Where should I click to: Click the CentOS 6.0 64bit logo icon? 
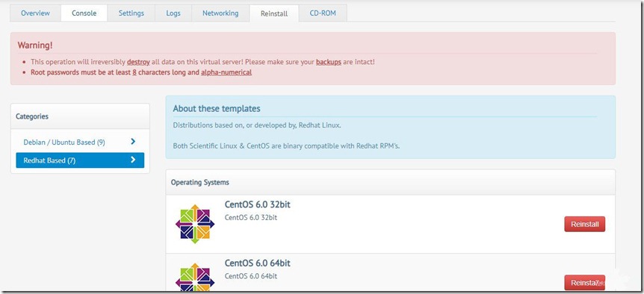tap(195, 276)
